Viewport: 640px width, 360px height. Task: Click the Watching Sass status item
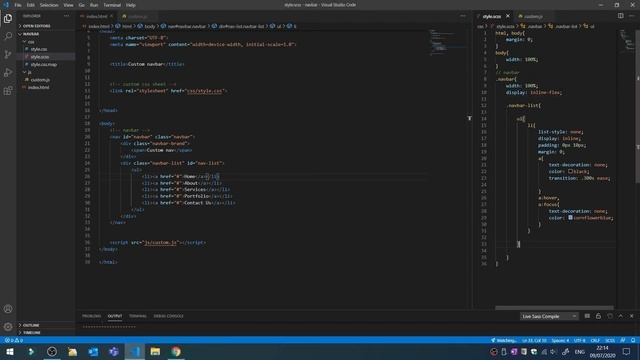point(504,340)
